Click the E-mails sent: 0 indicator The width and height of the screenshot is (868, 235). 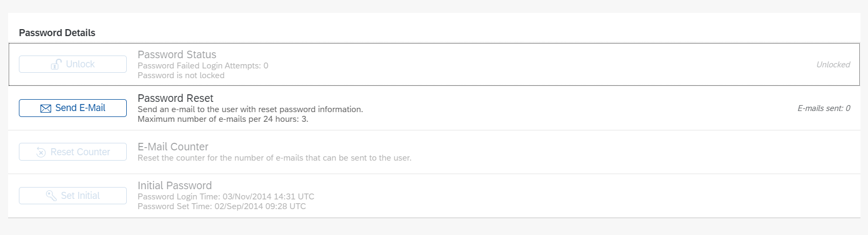point(824,108)
